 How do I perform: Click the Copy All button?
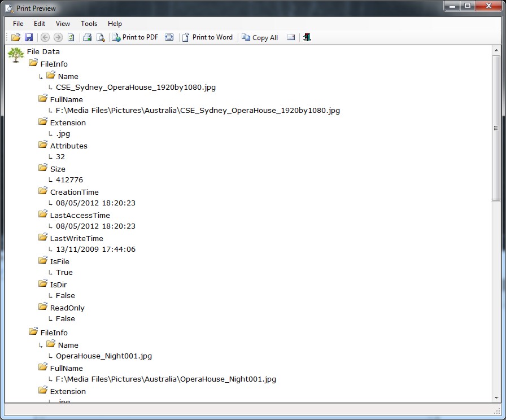(260, 37)
